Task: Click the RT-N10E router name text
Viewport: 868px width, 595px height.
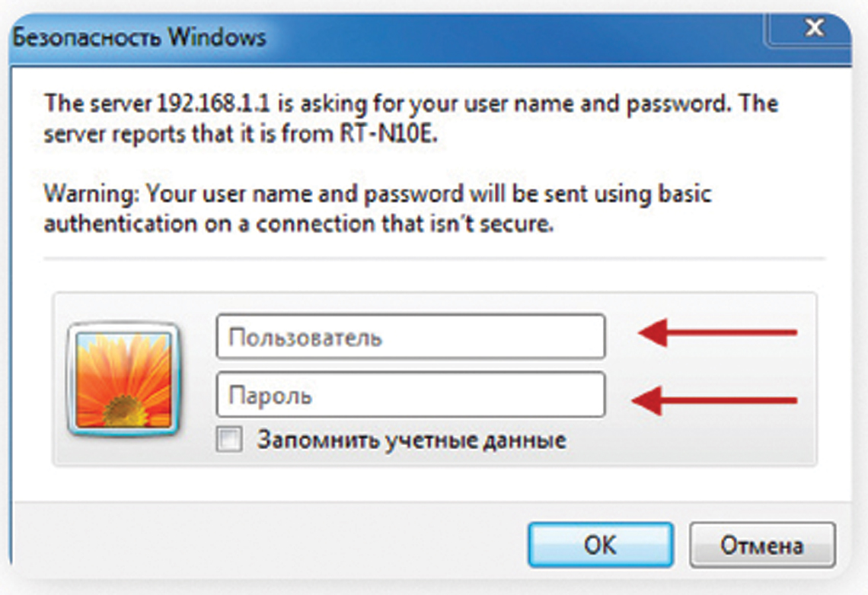Action: pos(388,134)
